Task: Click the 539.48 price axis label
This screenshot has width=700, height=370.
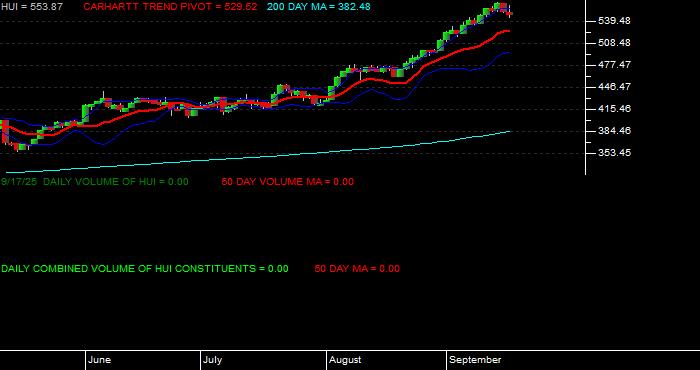Action: coord(614,21)
